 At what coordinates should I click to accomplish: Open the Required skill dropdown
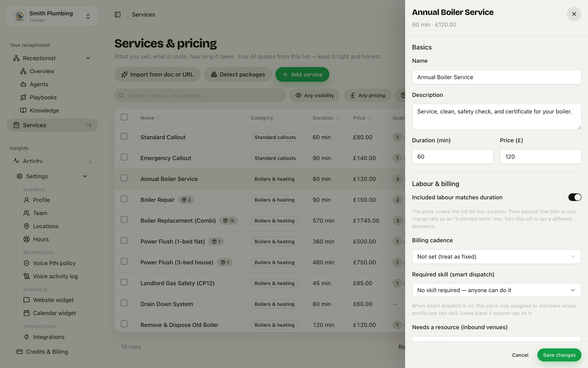pos(496,290)
